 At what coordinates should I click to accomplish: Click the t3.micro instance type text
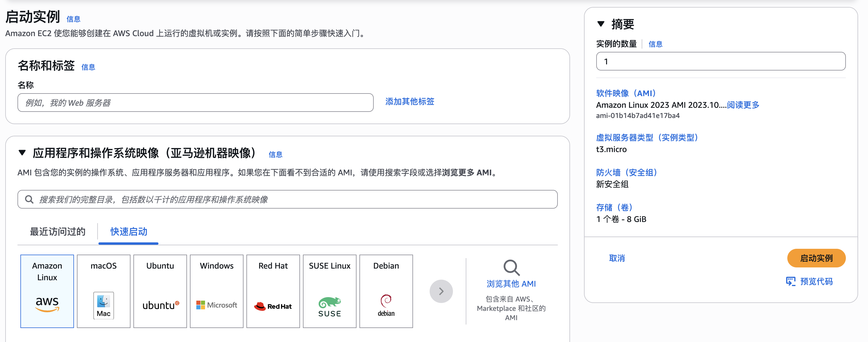pyautogui.click(x=611, y=149)
